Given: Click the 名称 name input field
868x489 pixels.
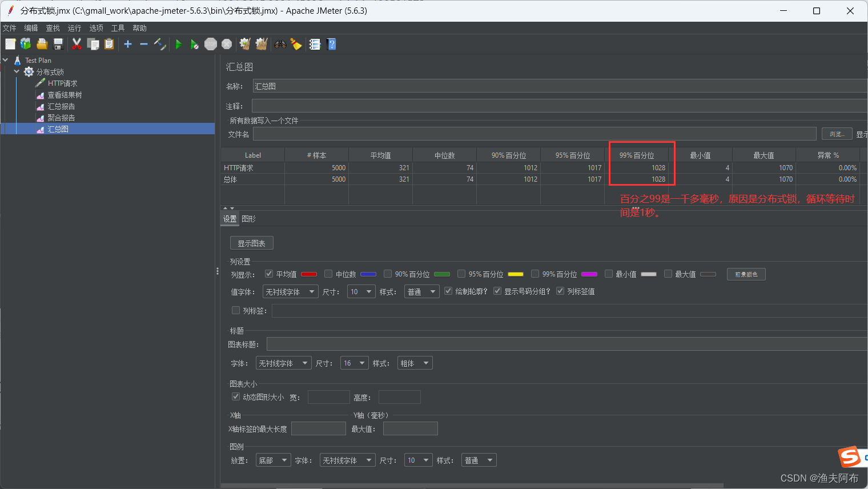Looking at the screenshot, I should 560,86.
